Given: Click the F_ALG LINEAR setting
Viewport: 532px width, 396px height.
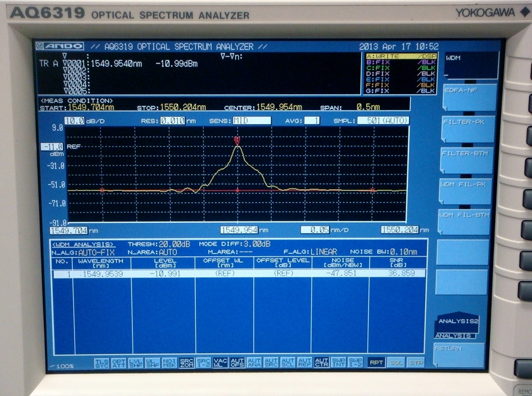Looking at the screenshot, I should coord(311,252).
